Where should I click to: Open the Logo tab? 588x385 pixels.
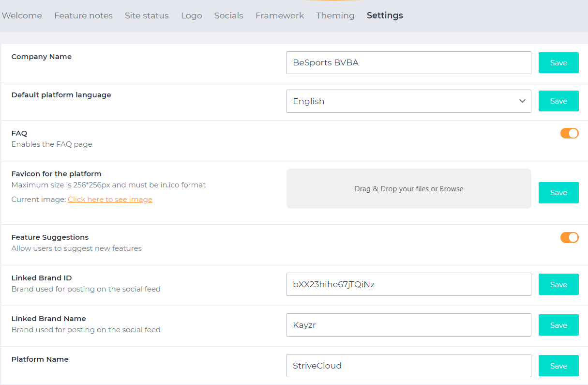192,15
